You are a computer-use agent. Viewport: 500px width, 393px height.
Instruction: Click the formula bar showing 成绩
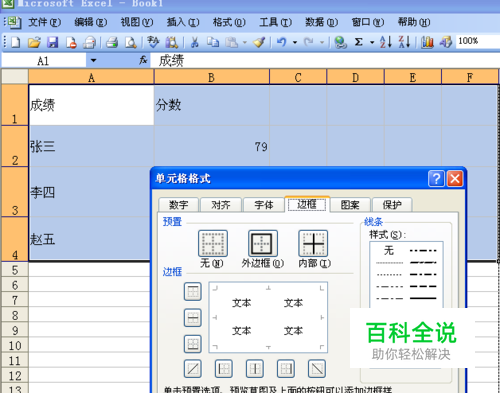coord(325,61)
